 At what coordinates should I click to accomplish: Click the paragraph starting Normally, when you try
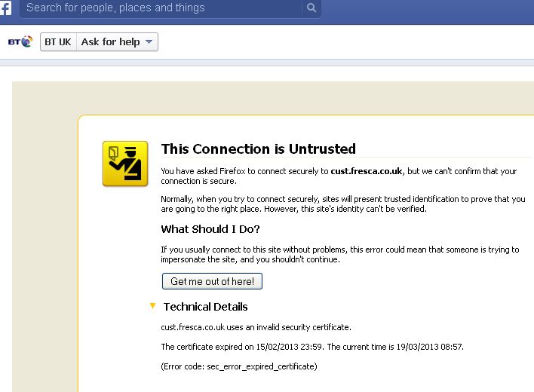[x=343, y=204]
